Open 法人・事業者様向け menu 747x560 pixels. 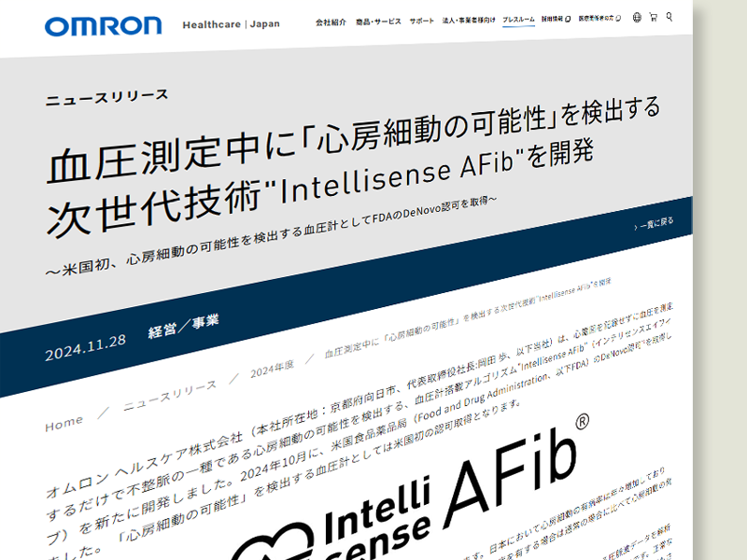[x=469, y=19]
